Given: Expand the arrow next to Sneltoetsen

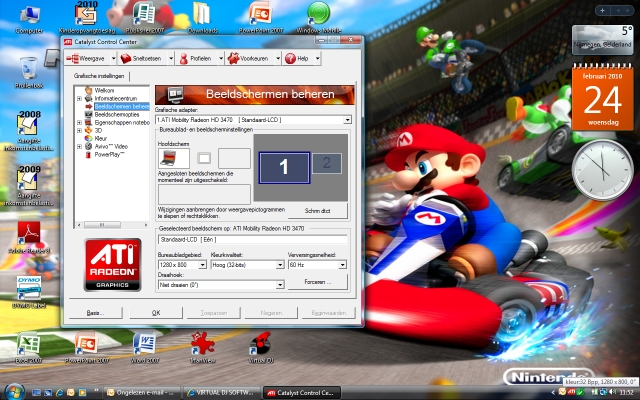Looking at the screenshot, I should coord(171,58).
